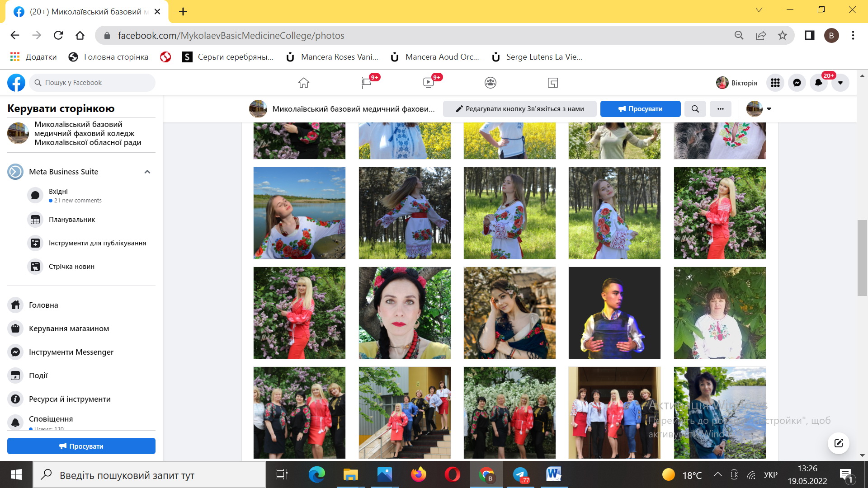Click the floating new message compose icon
868x488 pixels.
tap(838, 443)
